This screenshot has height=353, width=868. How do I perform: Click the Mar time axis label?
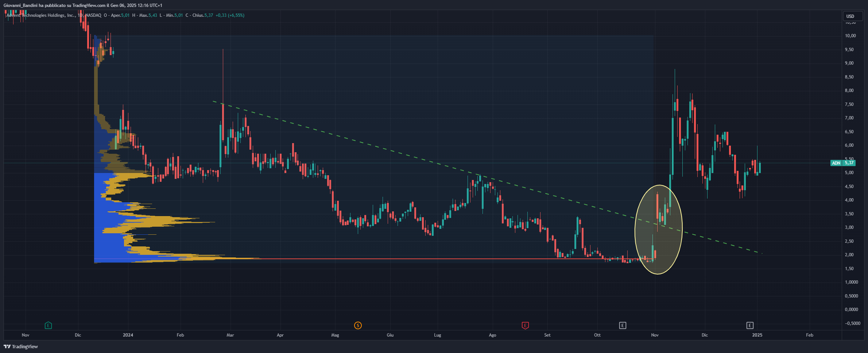pyautogui.click(x=230, y=335)
